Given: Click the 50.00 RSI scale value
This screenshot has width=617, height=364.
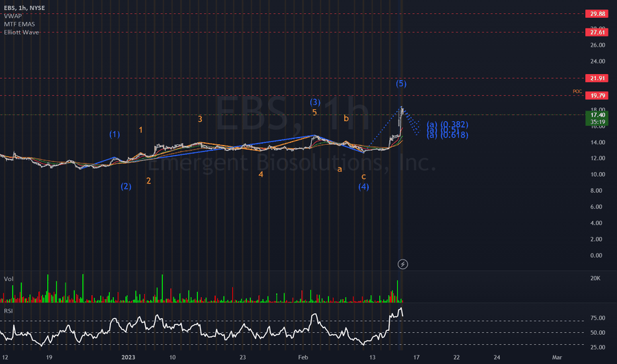Looking at the screenshot, I should 598,332.
